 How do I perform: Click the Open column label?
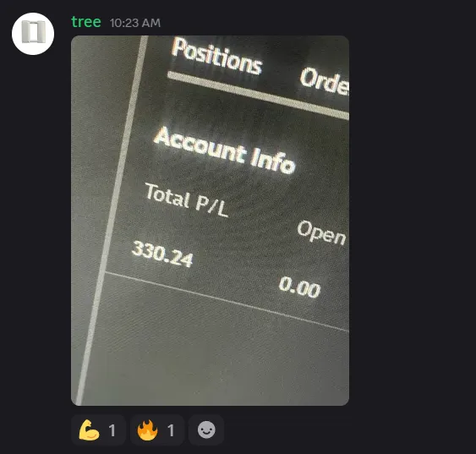(321, 233)
